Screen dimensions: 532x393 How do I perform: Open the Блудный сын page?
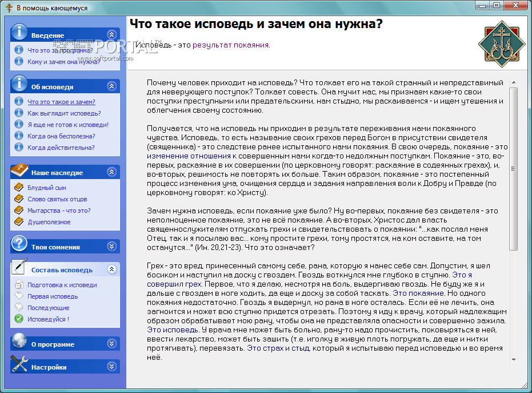(47, 188)
